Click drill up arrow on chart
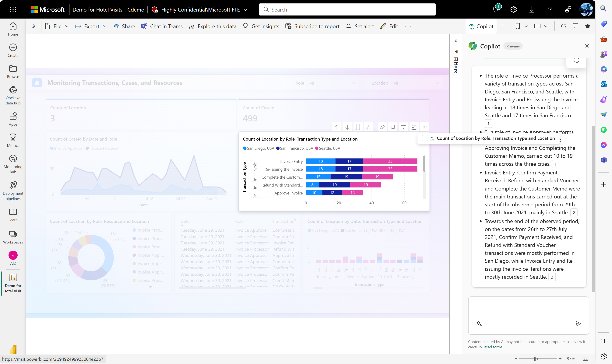The height and width of the screenshot is (364, 612). tap(337, 127)
